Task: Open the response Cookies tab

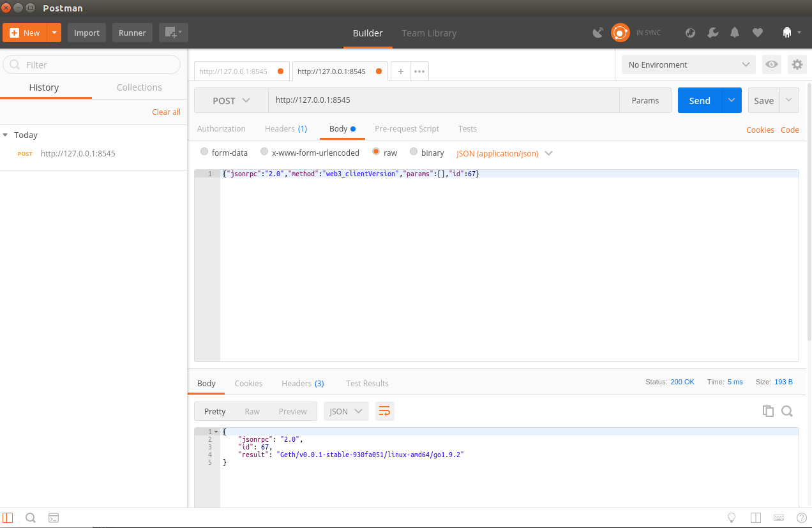Action: 248,383
